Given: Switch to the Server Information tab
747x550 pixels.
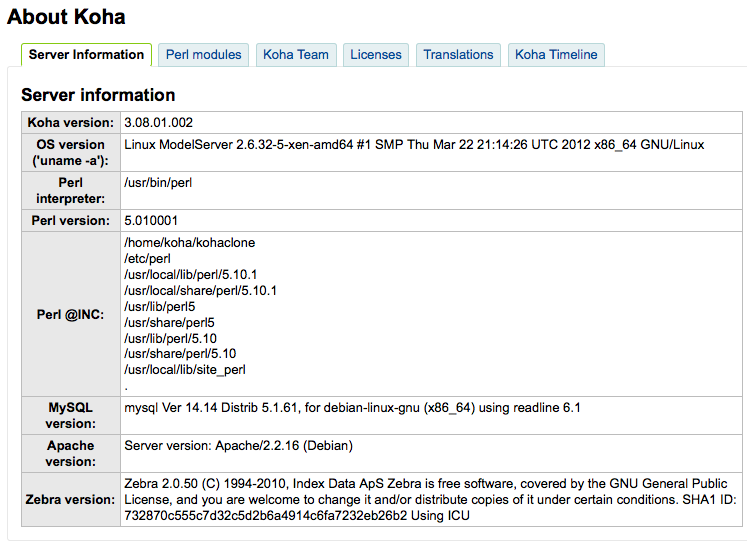Looking at the screenshot, I should pyautogui.click(x=86, y=55).
